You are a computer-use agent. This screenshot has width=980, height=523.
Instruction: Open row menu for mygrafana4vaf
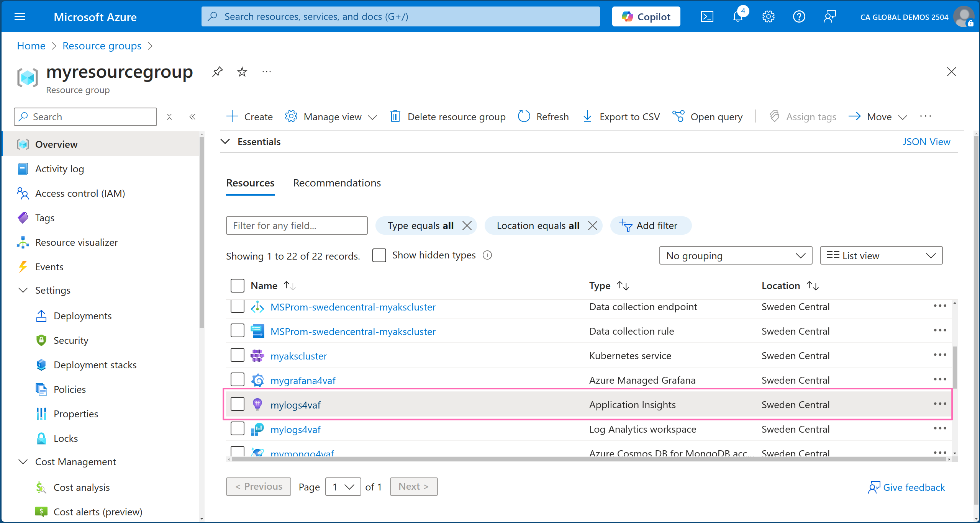point(940,379)
